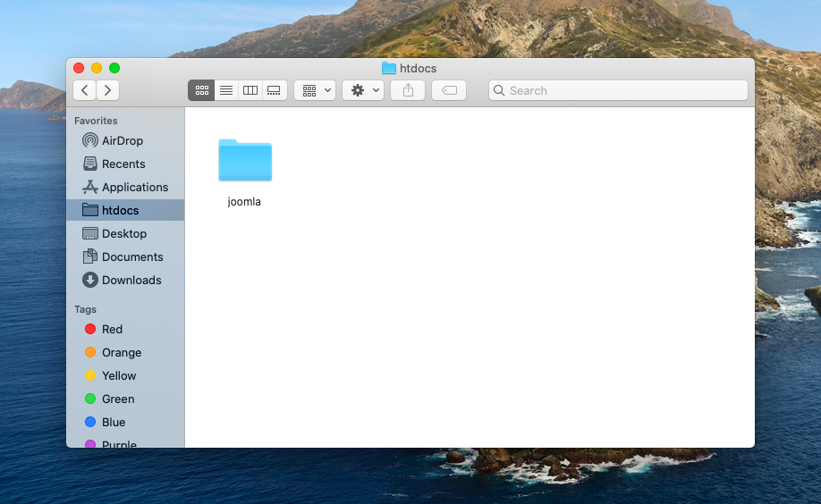Switch to column view
Screen dimensions: 821x504
250,90
